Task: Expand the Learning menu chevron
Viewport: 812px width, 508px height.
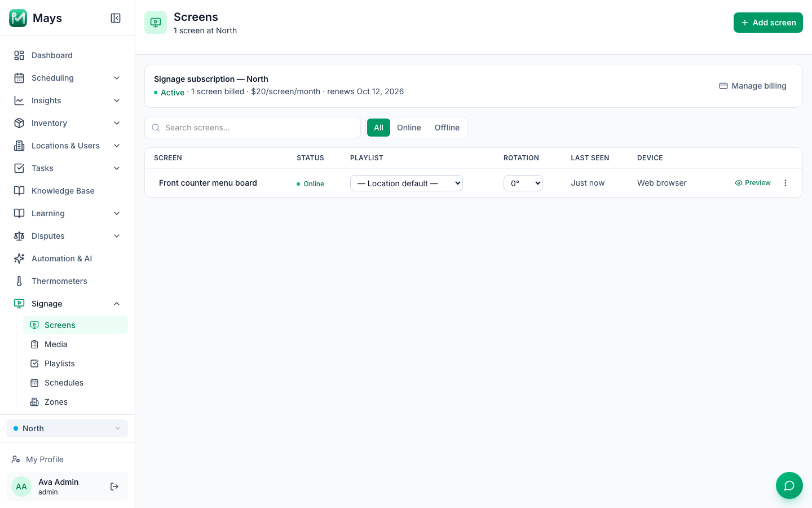Action: point(117,213)
